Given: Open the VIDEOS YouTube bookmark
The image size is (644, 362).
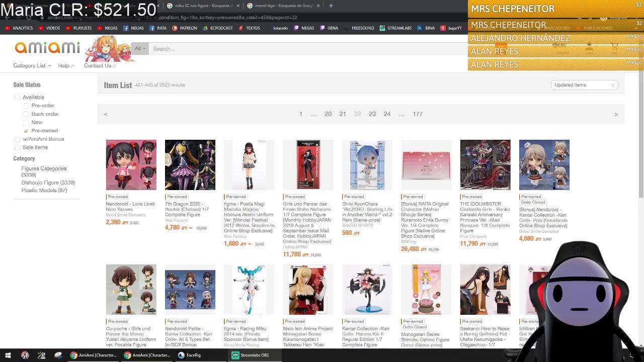Looking at the screenshot, I should click(x=49, y=28).
